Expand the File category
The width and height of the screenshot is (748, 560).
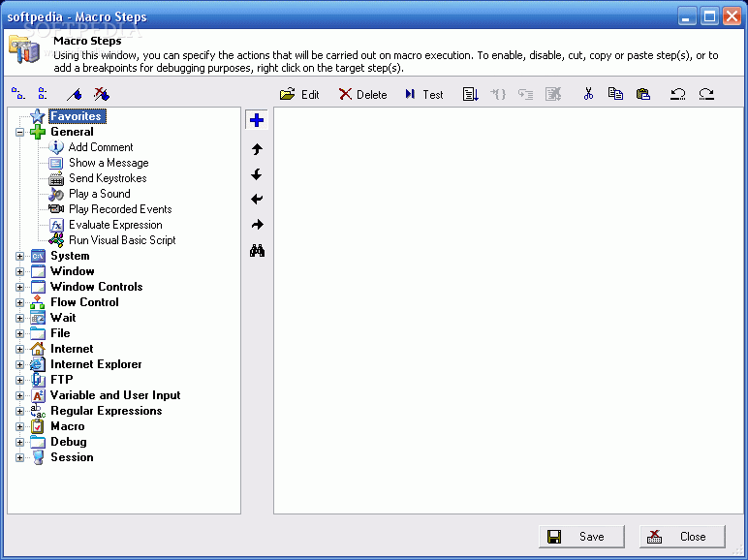point(19,333)
